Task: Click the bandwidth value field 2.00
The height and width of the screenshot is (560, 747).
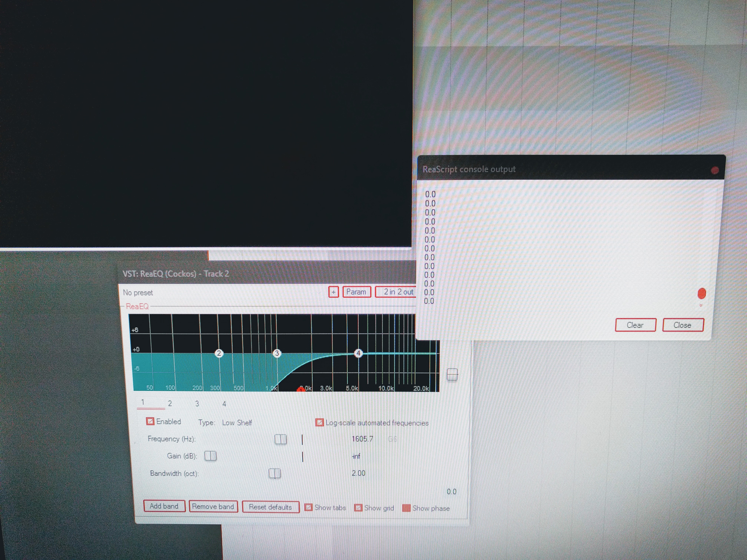Action: [x=358, y=473]
